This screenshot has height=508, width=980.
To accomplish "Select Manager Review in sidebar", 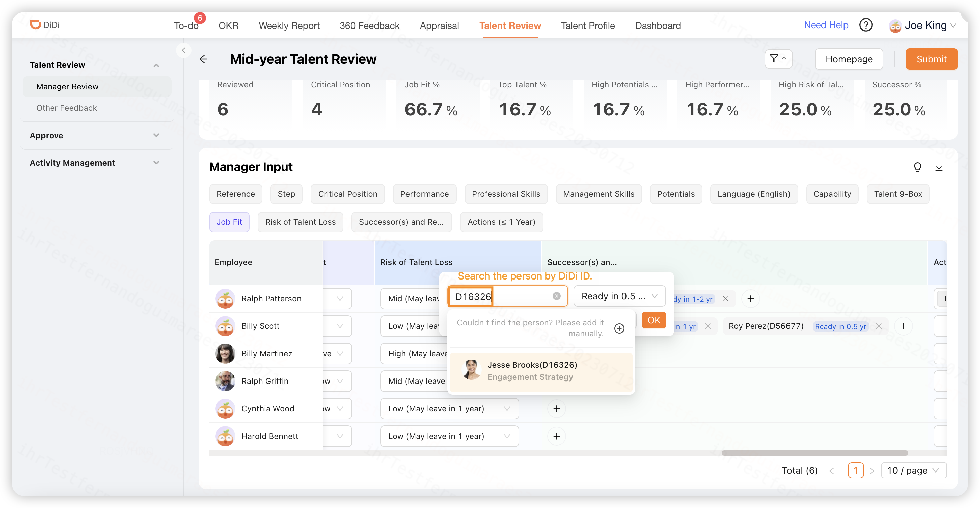I will pyautogui.click(x=97, y=86).
